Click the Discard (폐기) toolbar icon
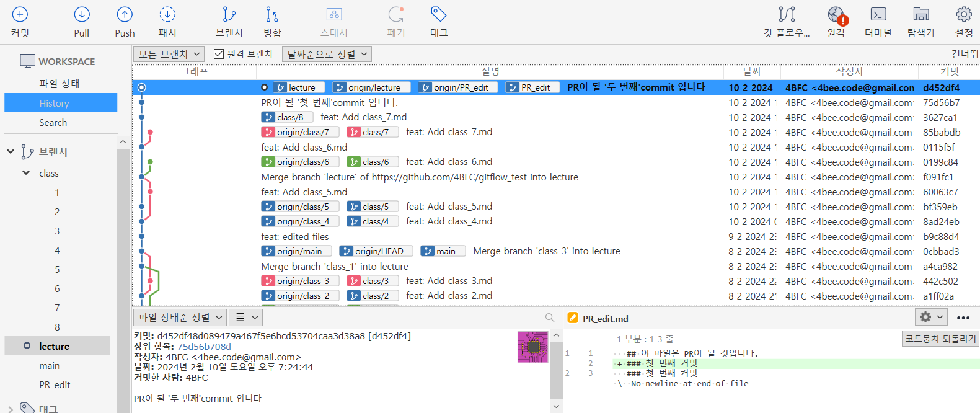Image resolution: width=980 pixels, height=413 pixels. (396, 14)
